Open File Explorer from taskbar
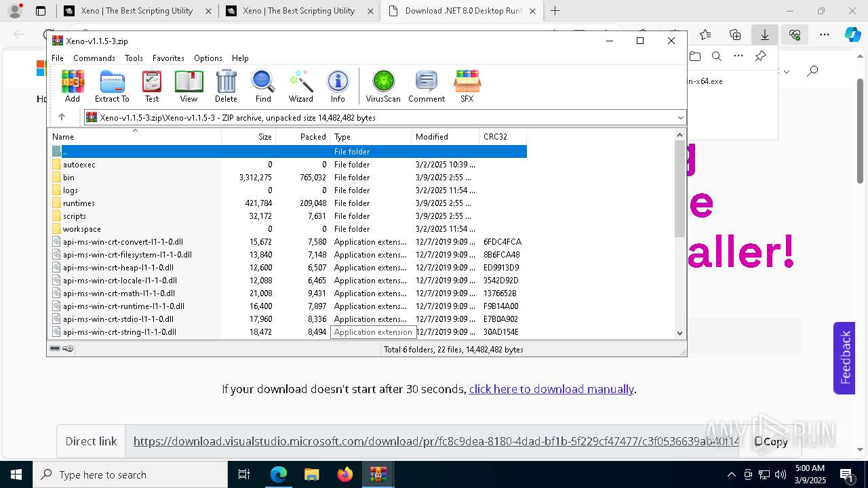This screenshot has height=488, width=868. point(312,474)
